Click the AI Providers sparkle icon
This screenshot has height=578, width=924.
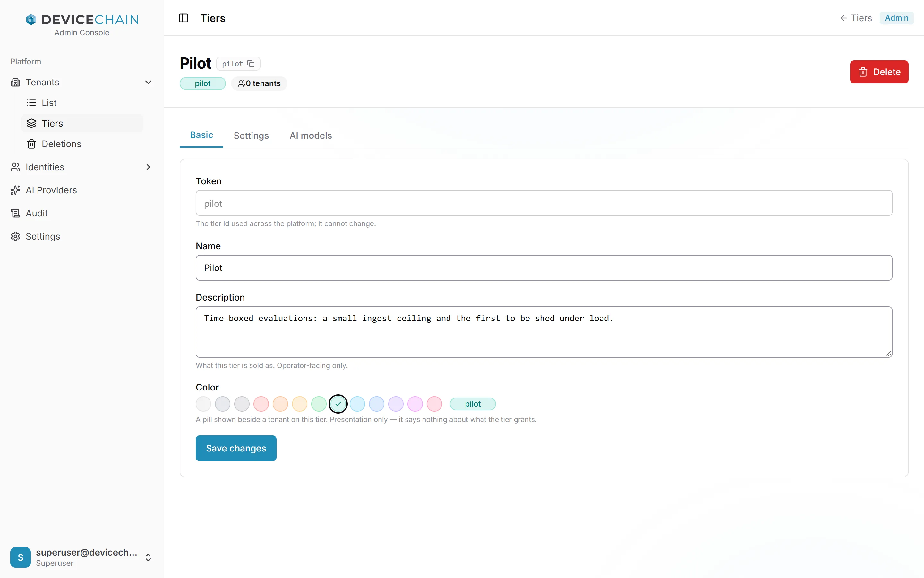click(15, 190)
